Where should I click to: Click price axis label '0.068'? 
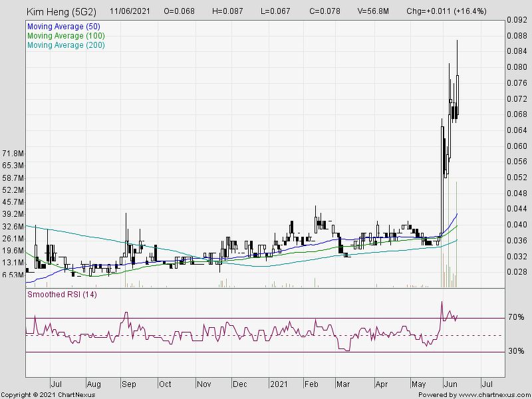coord(517,114)
